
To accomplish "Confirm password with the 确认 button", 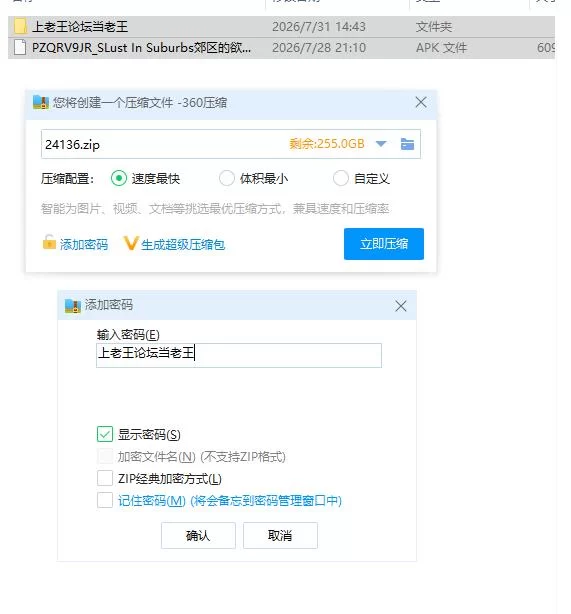I will tap(198, 535).
